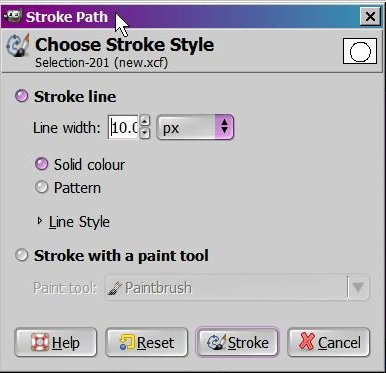Screen dimensions: 386x373
Task: Click the lifebuoy icon on Help button
Action: pos(40,342)
